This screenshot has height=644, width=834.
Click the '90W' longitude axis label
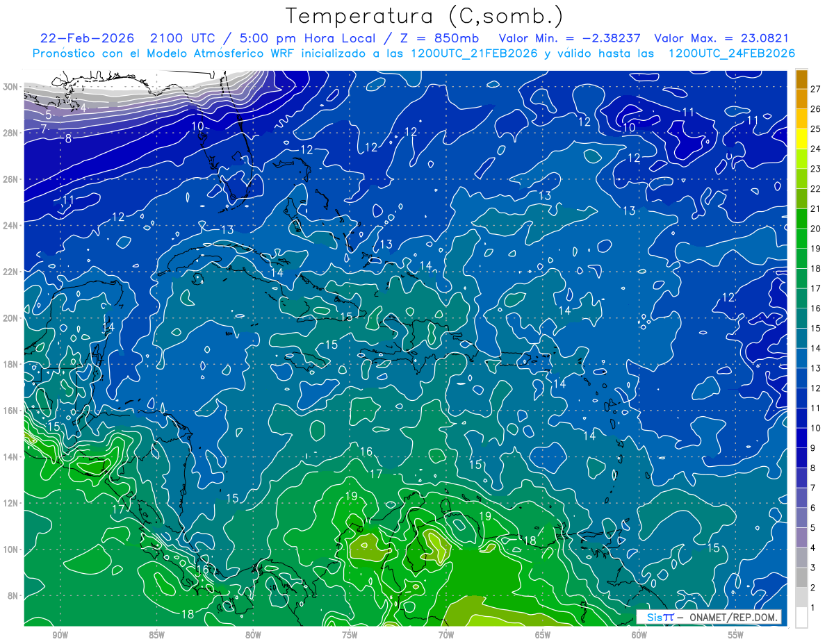click(x=60, y=636)
